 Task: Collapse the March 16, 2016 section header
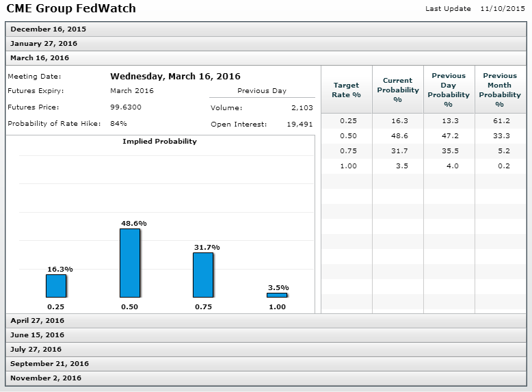(x=266, y=58)
